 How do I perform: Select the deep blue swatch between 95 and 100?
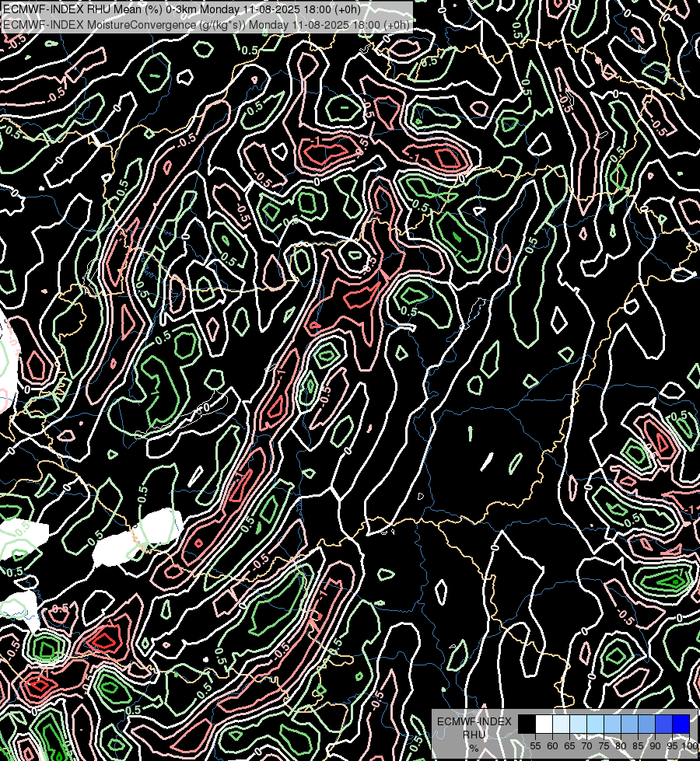click(x=681, y=724)
